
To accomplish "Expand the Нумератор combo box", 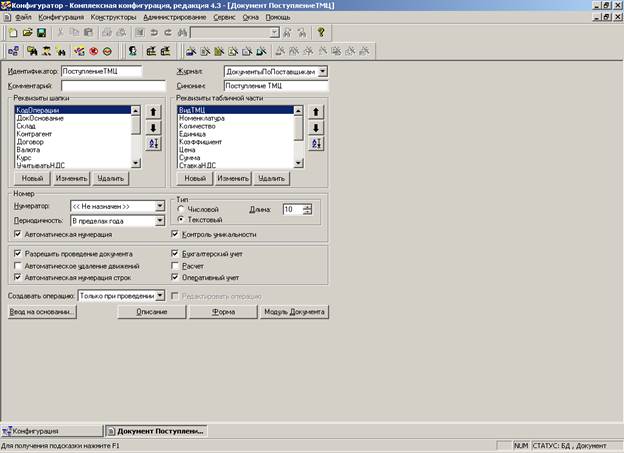I will pos(158,205).
